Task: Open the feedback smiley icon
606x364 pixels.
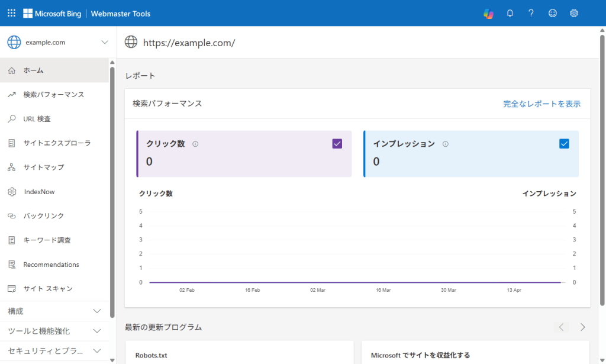Action: click(552, 14)
